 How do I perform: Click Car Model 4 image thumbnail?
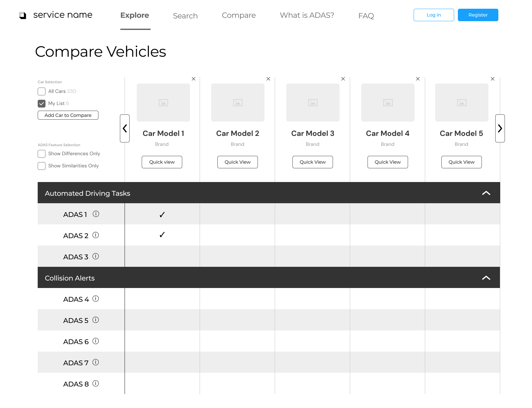388,103
